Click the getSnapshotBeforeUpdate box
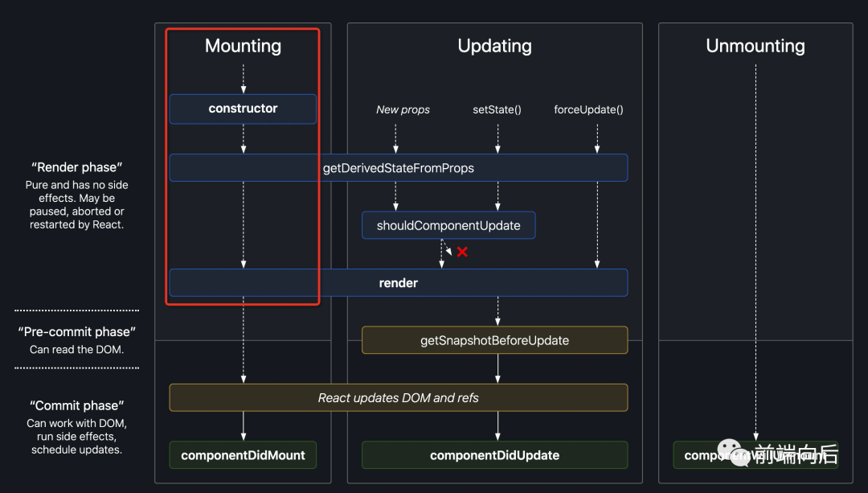The width and height of the screenshot is (868, 493). pyautogui.click(x=494, y=340)
